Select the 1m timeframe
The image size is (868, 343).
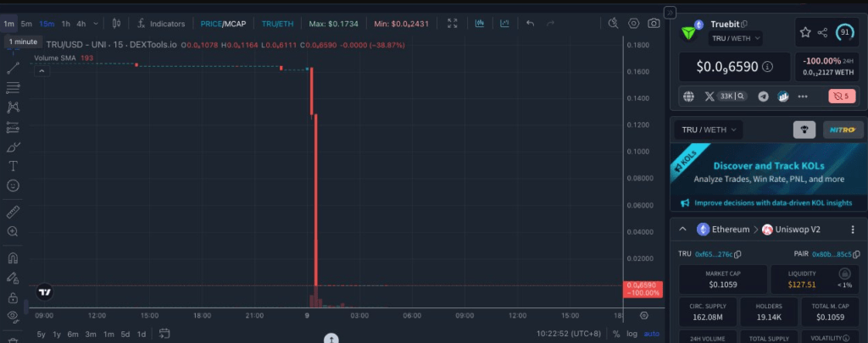click(x=8, y=24)
